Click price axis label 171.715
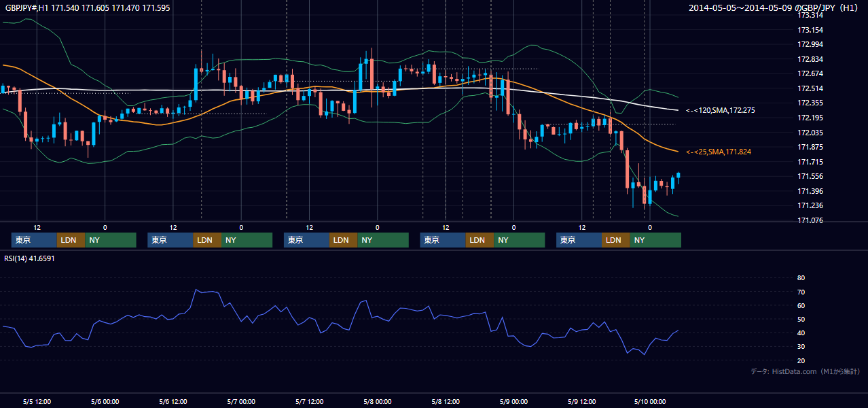 810,162
